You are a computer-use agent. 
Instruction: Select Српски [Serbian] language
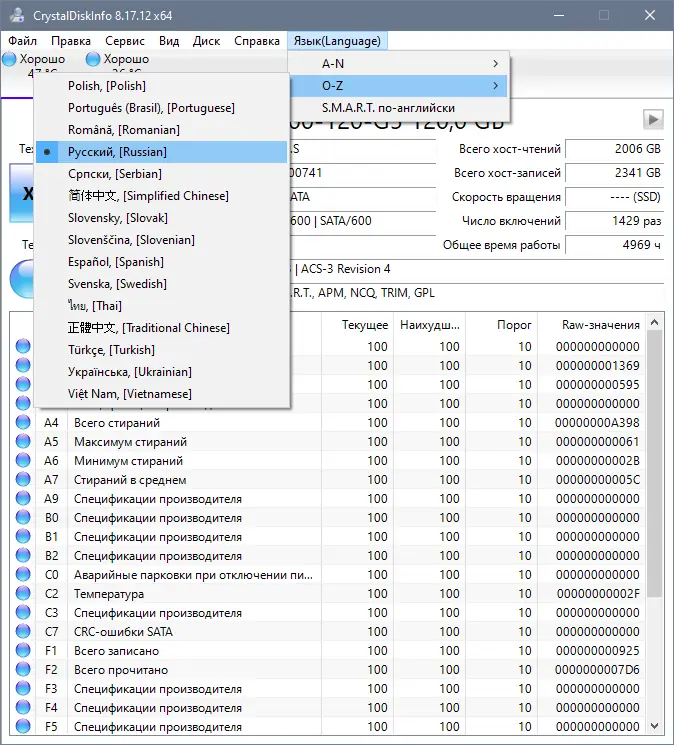click(x=161, y=174)
